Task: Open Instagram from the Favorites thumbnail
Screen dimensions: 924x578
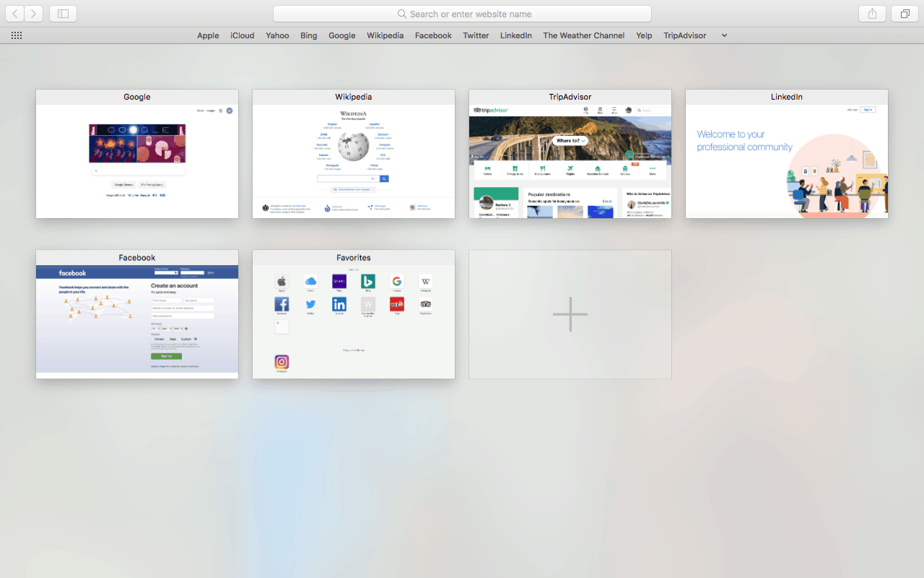Action: (x=282, y=362)
